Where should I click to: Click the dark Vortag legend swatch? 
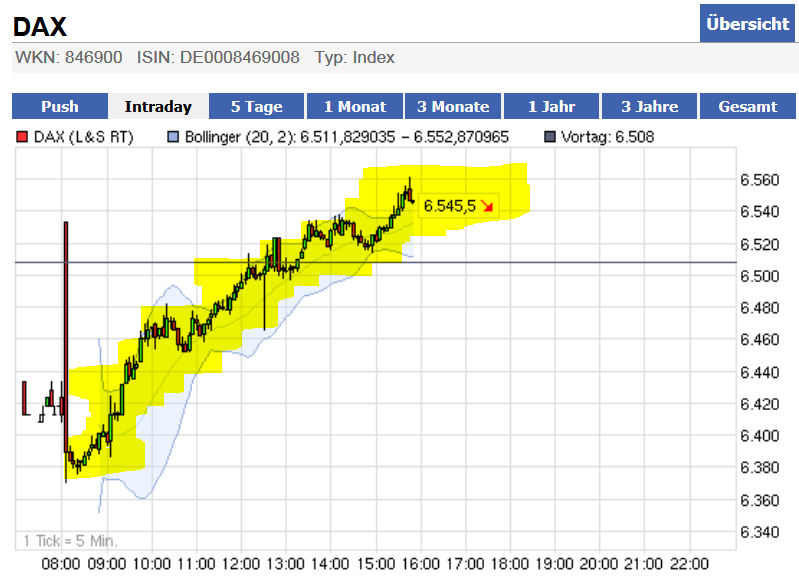coord(550,137)
